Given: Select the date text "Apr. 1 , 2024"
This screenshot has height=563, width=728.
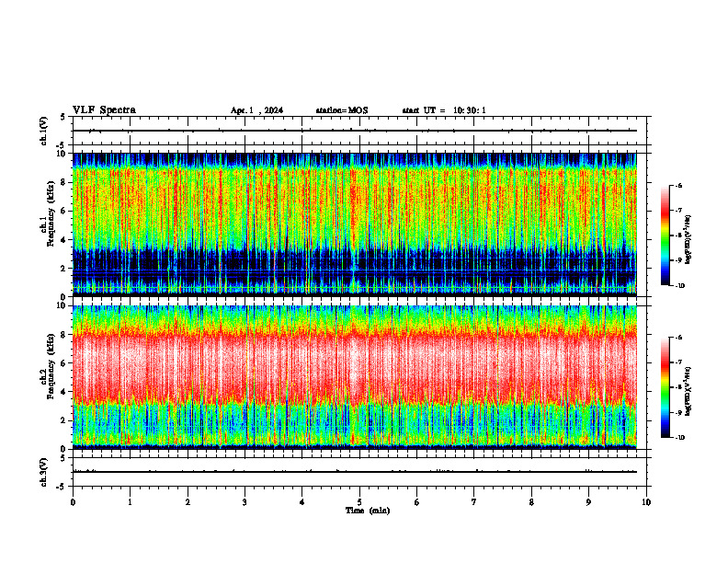Looking at the screenshot, I should 256,110.
